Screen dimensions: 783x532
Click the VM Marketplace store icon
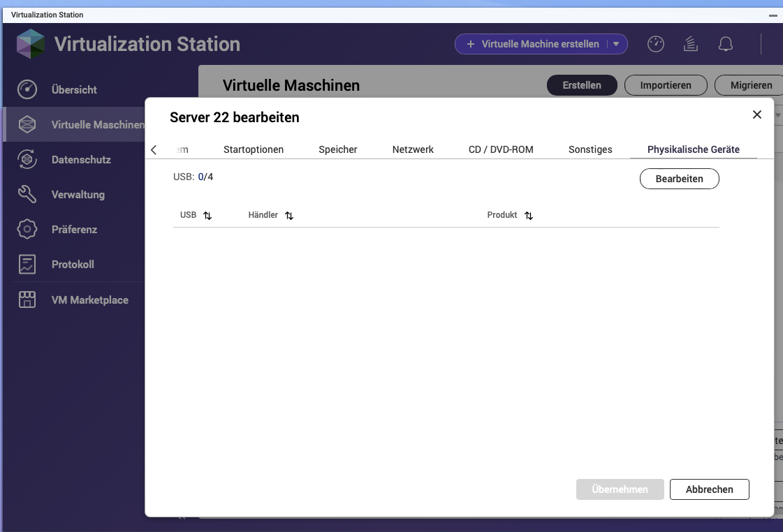click(27, 300)
